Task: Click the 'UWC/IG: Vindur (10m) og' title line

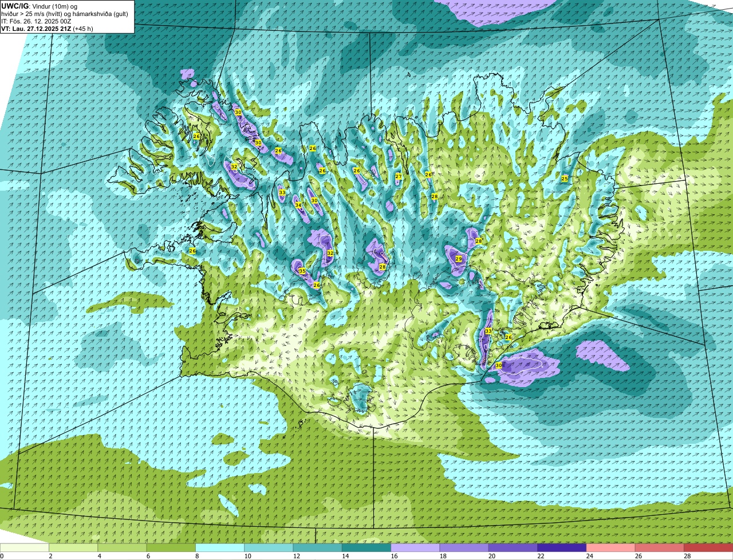Action: [x=40, y=6]
